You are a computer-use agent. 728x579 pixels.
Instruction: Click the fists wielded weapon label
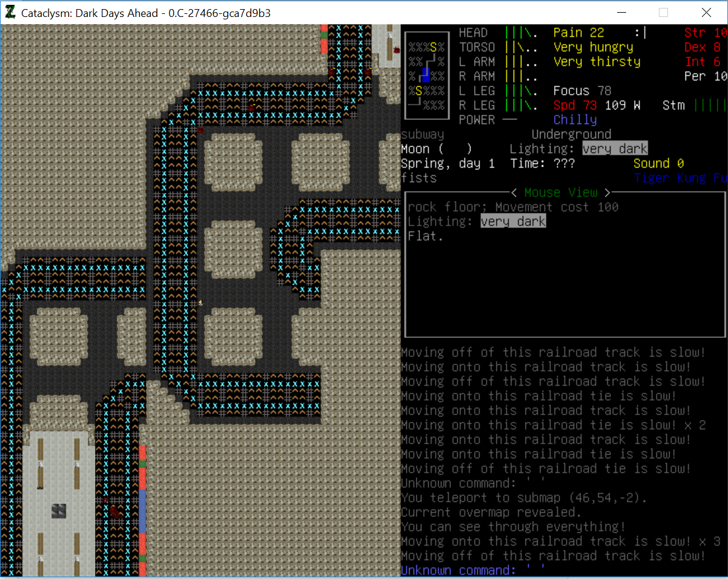(419, 178)
